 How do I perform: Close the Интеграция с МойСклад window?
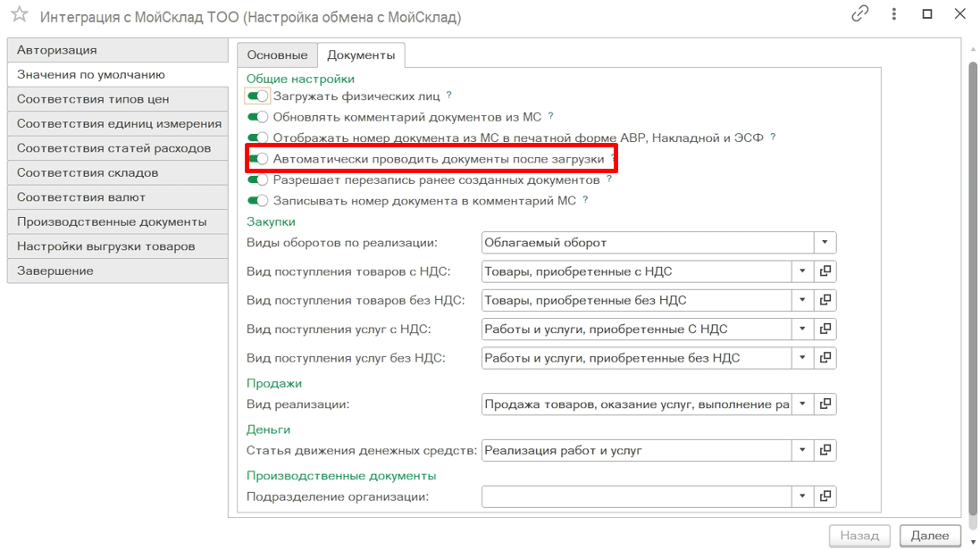point(960,13)
